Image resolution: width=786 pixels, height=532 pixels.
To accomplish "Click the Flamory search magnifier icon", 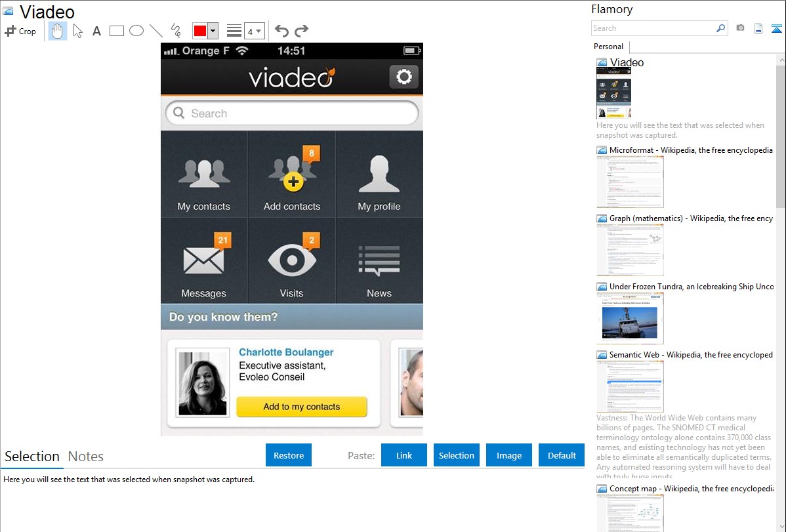I will (720, 28).
